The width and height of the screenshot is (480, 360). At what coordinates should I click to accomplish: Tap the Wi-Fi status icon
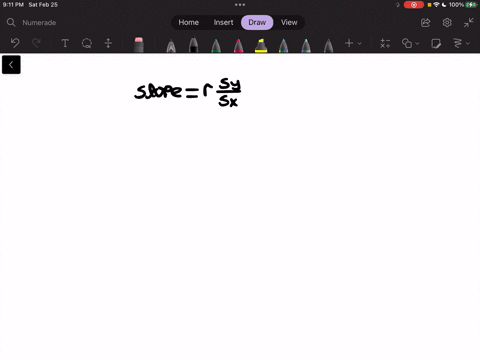coord(436,5)
